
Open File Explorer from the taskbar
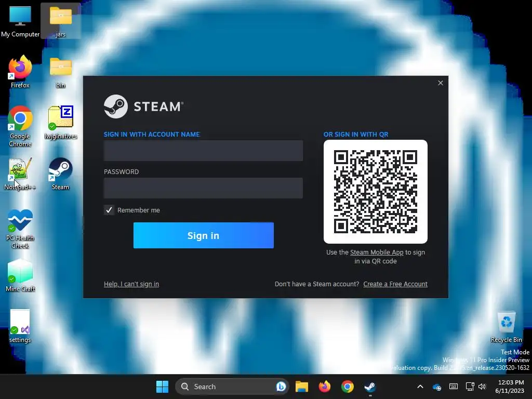coord(302,387)
